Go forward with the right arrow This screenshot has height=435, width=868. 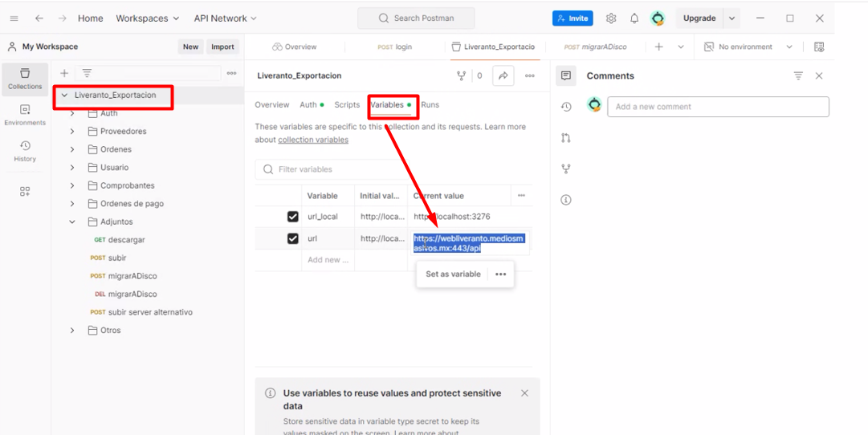click(62, 18)
